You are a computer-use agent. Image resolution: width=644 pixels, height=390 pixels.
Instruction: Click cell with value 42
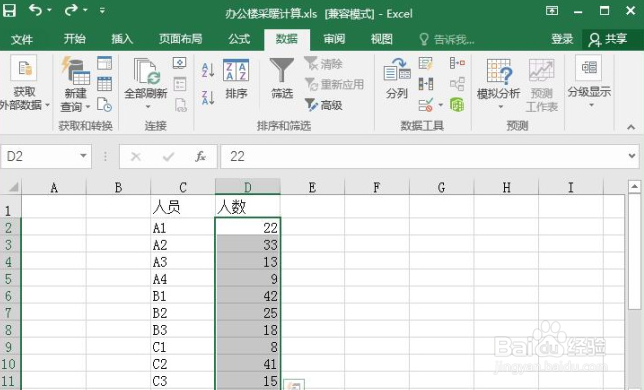[248, 296]
